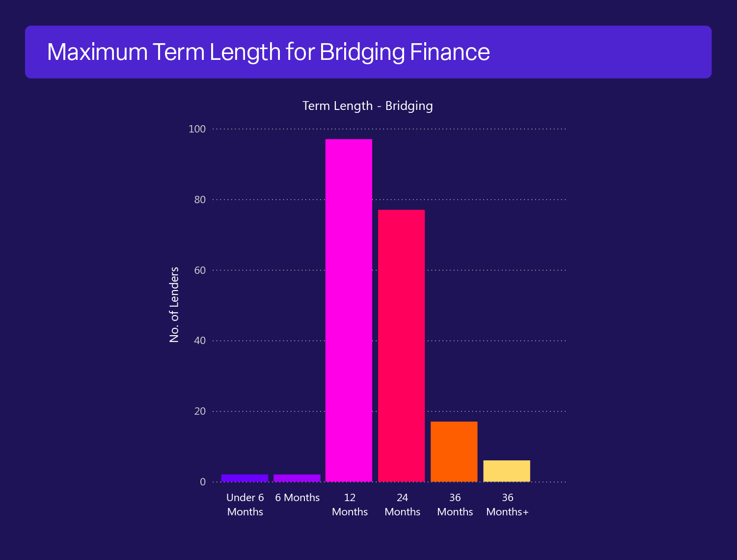The image size is (737, 560).
Task: Select the red 24 Months bar
Action: click(401, 346)
